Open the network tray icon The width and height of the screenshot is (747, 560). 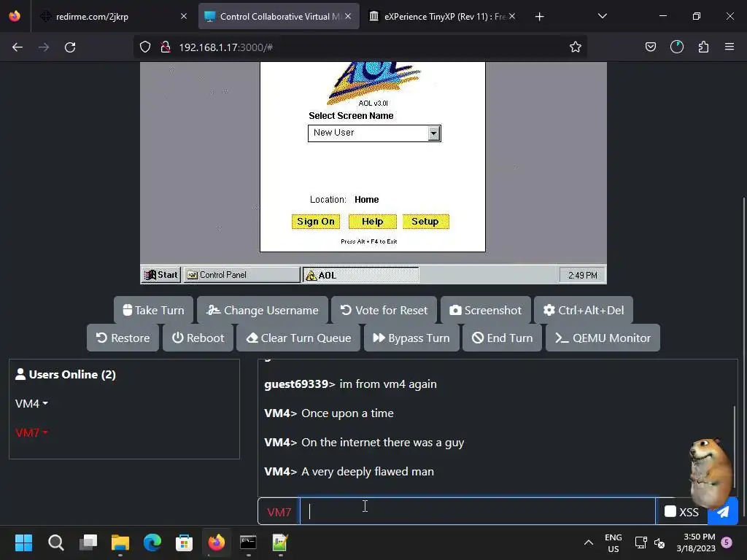coord(640,542)
